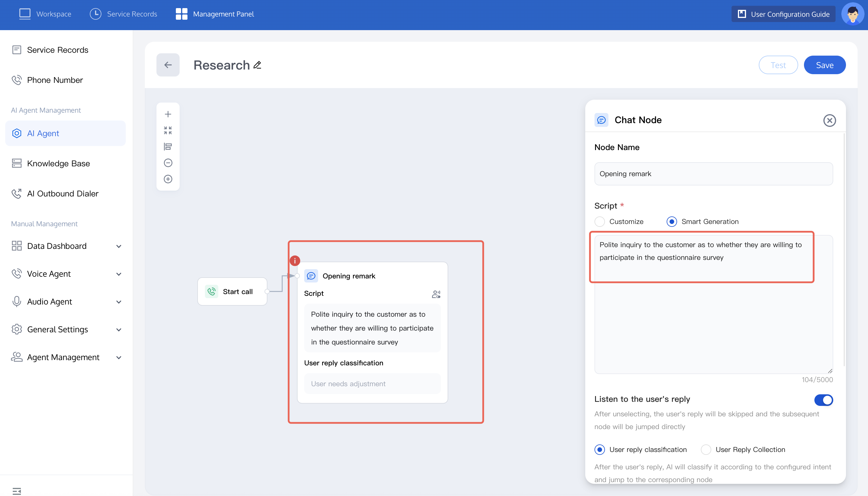This screenshot has height=496, width=868.
Task: Click the sidebar collapse icon at bottom left
Action: [x=16, y=491]
